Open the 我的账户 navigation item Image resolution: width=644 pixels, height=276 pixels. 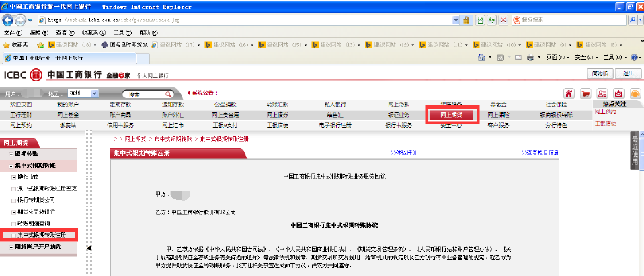click(x=68, y=105)
